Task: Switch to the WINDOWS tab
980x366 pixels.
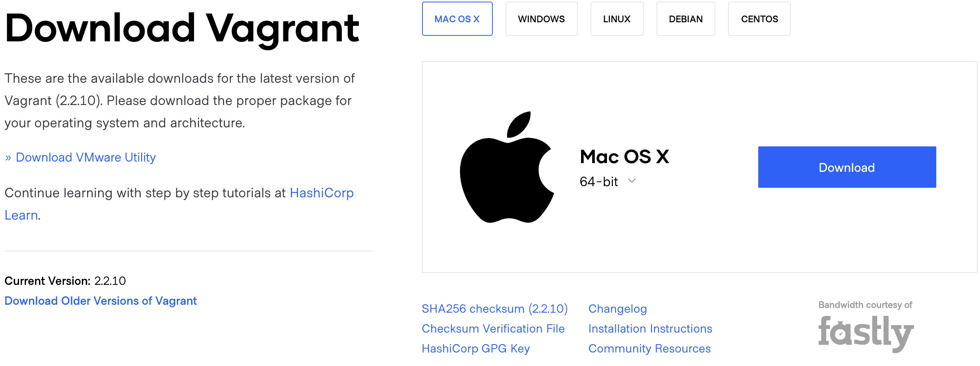Action: (x=541, y=19)
